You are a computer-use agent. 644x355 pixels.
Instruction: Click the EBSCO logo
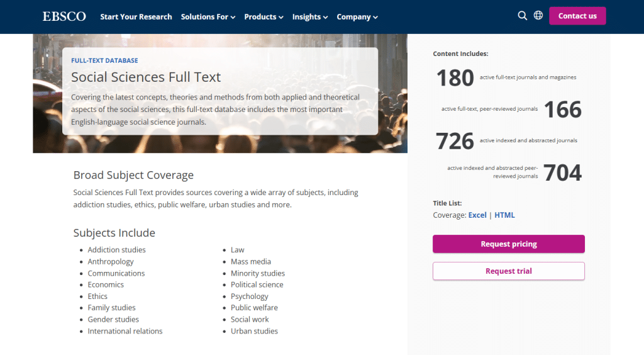click(64, 16)
